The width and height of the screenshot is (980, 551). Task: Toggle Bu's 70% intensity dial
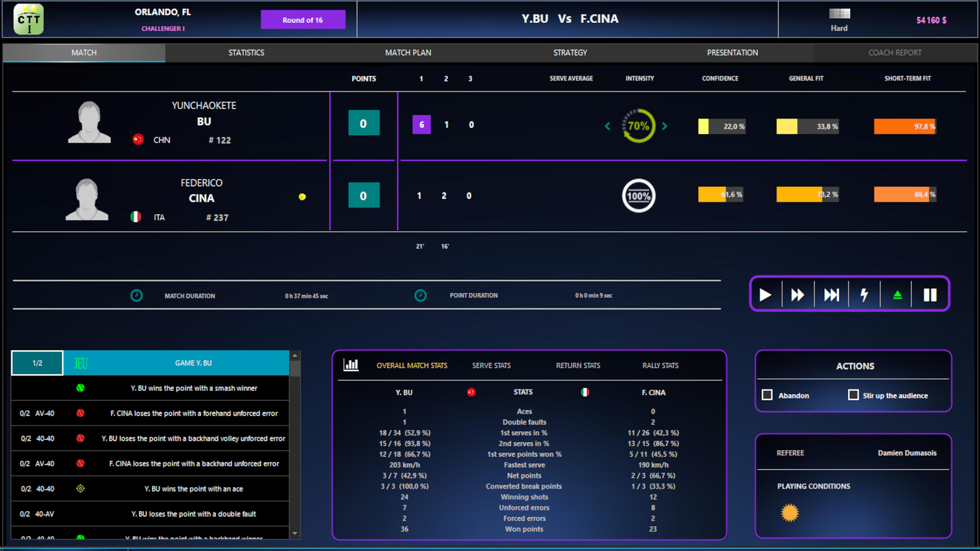click(638, 126)
